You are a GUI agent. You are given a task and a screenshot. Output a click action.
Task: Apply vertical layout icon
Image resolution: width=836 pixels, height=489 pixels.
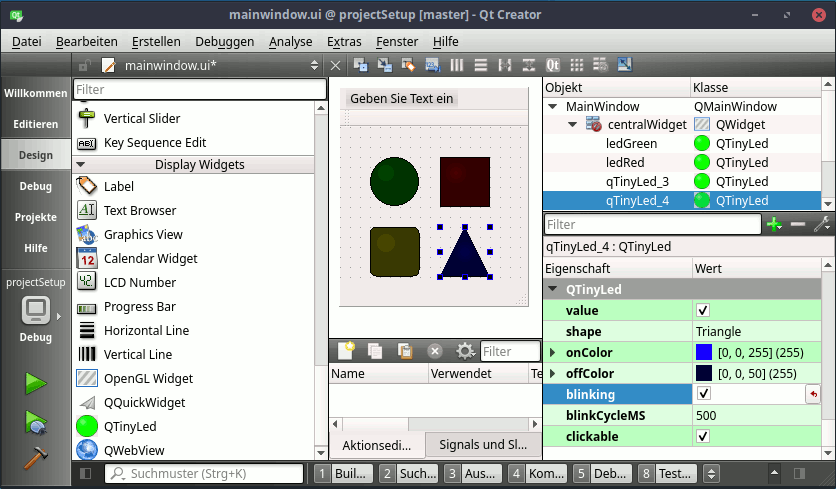(480, 65)
